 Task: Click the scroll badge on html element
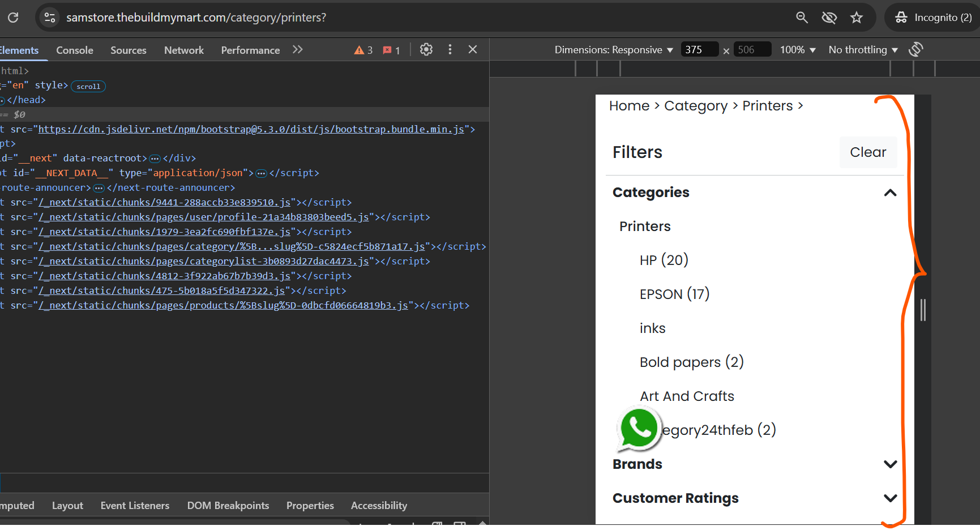click(x=88, y=86)
